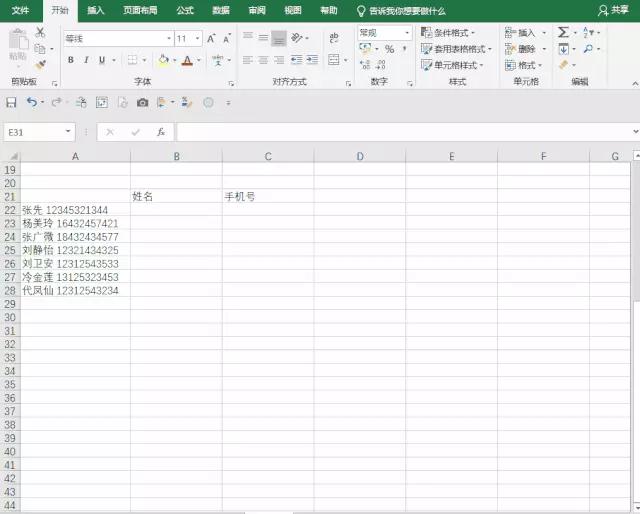Click Increase Indent icon
This screenshot has width=640, height=514.
point(312,60)
